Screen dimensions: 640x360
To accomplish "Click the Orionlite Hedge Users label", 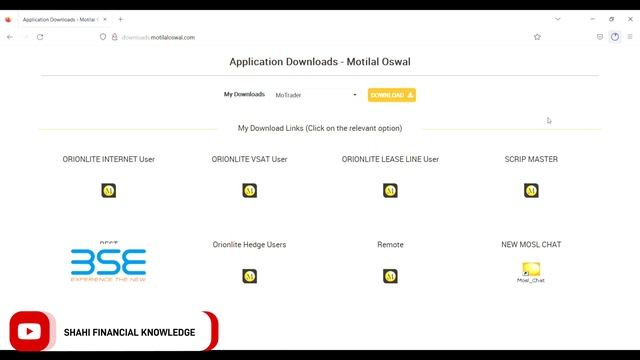I will pos(249,244).
